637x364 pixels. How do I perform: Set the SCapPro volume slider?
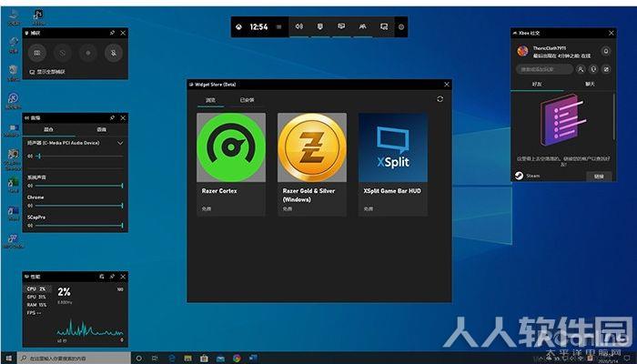click(x=79, y=226)
